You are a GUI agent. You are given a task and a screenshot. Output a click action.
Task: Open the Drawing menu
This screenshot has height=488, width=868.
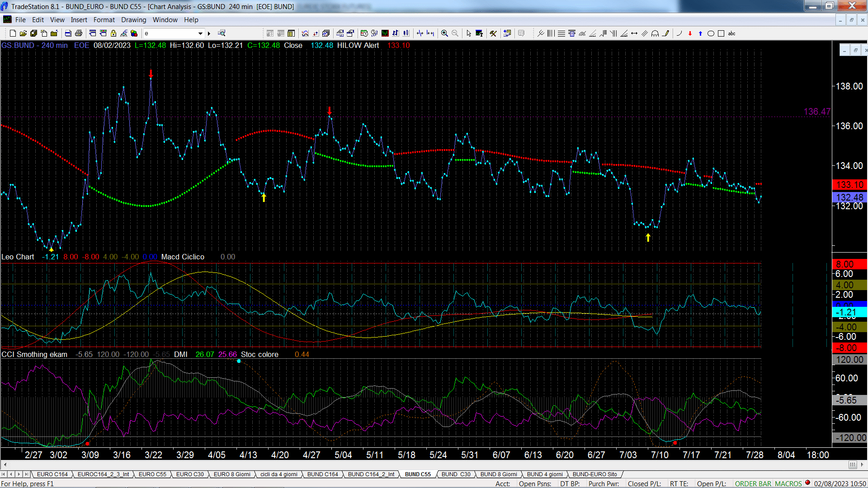click(x=133, y=20)
